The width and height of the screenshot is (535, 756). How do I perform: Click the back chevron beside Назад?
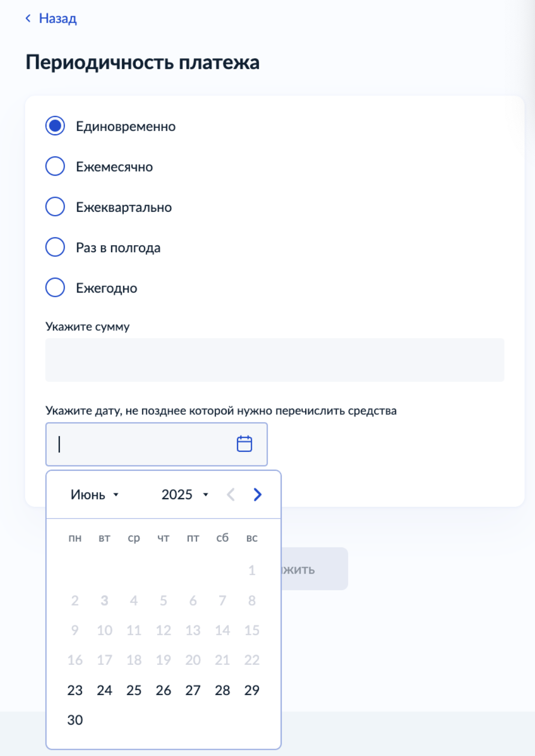(x=28, y=18)
